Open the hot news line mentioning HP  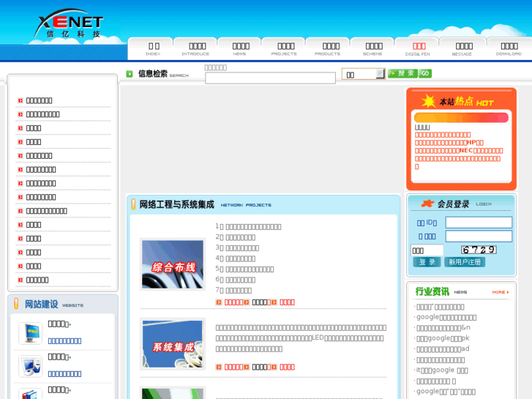pyautogui.click(x=449, y=143)
